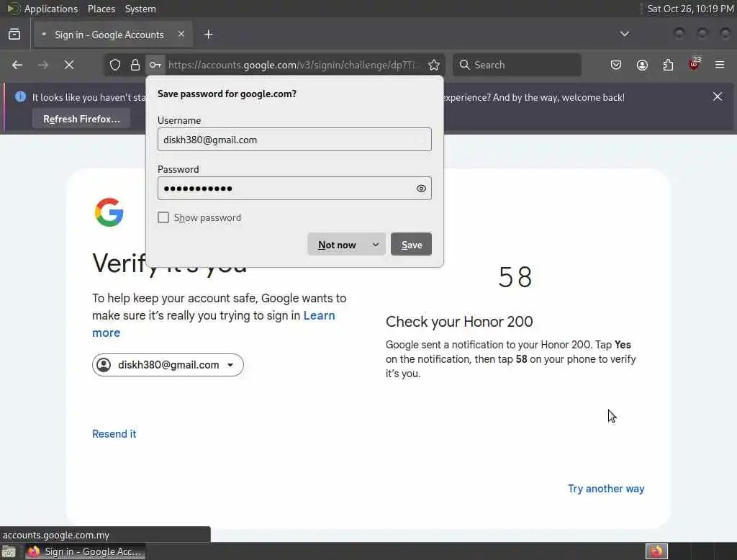
Task: Click the 'Check your Honor 200' heading
Action: point(459,322)
